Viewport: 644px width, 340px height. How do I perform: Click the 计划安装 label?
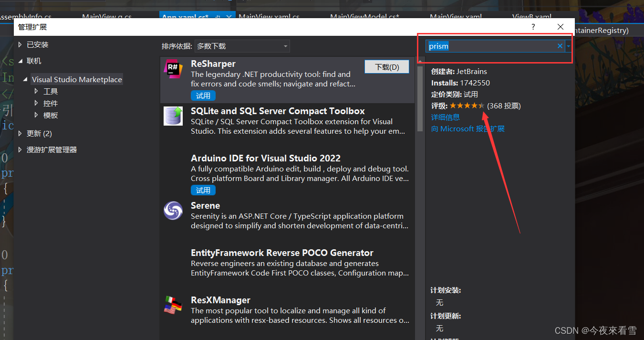coord(446,290)
